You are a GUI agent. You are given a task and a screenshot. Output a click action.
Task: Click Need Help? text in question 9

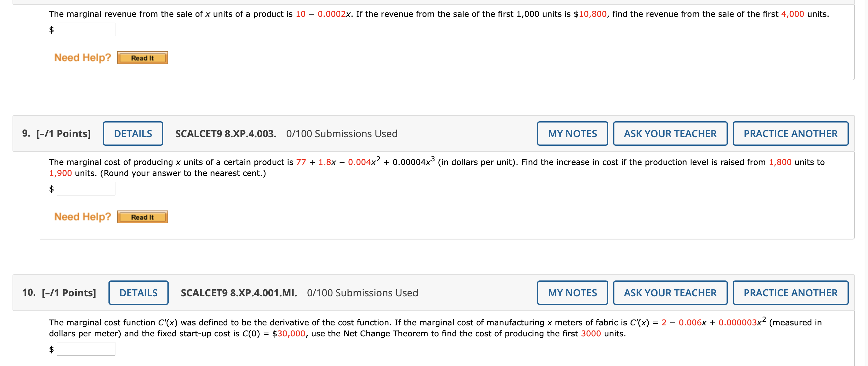point(82,217)
